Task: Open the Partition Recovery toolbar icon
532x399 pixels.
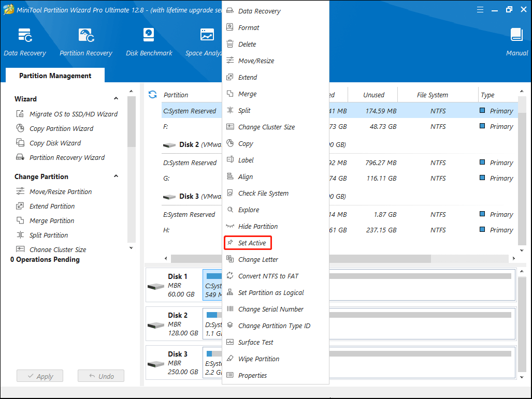Action: tap(86, 35)
